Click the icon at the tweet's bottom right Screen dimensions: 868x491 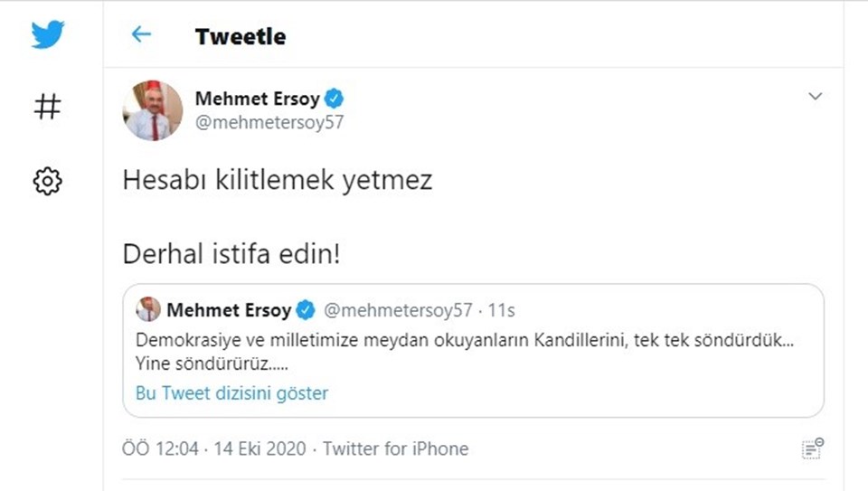[x=812, y=449]
